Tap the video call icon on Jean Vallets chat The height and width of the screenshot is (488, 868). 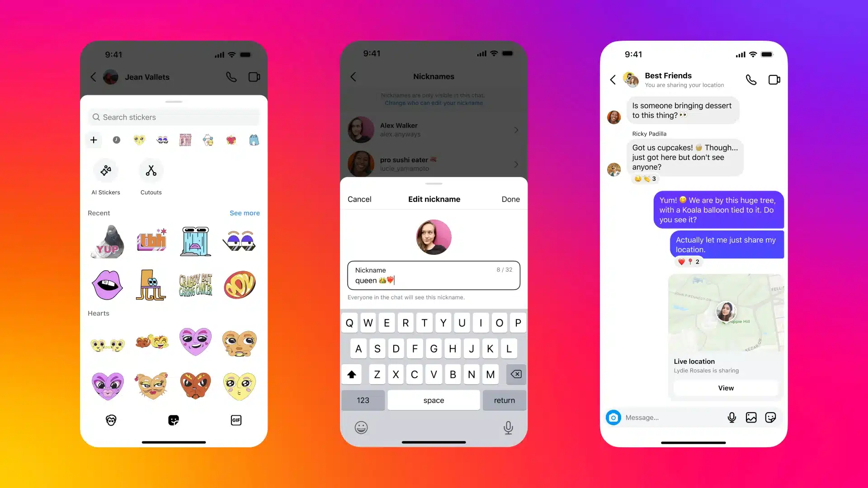click(254, 76)
